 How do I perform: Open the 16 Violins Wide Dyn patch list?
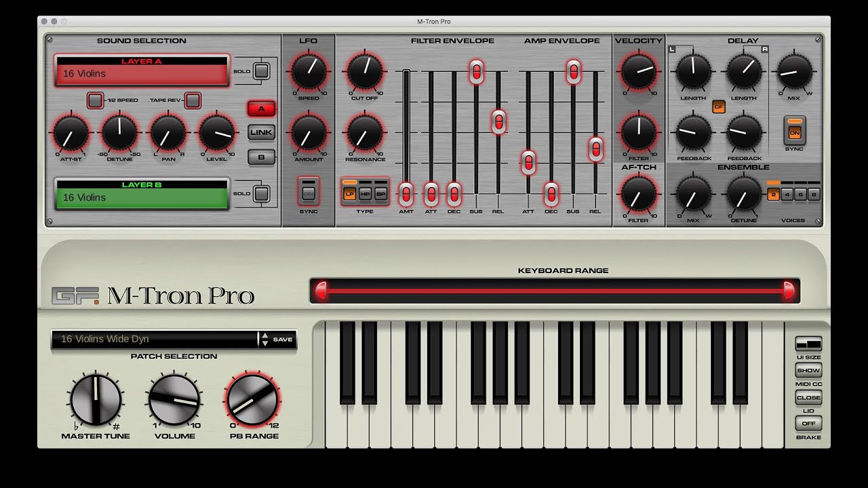155,339
